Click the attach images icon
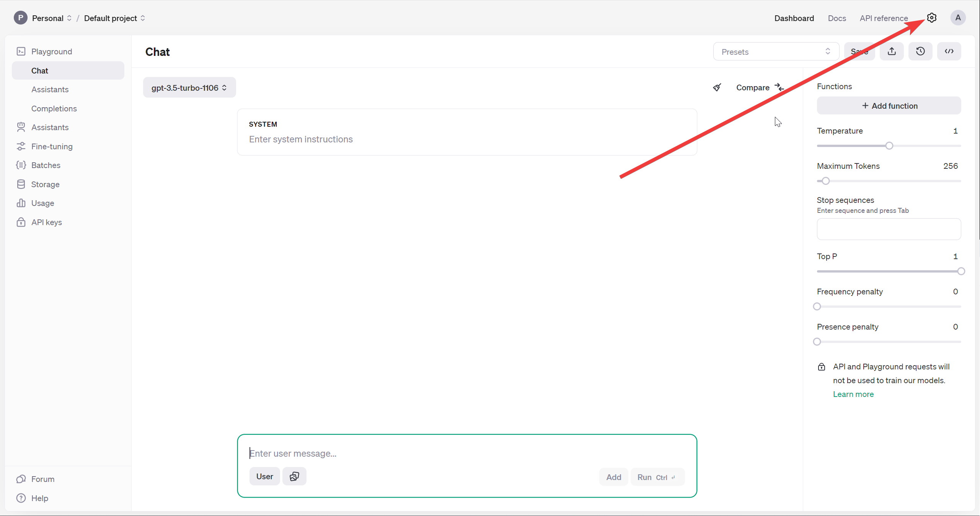The height and width of the screenshot is (516, 980). (294, 476)
